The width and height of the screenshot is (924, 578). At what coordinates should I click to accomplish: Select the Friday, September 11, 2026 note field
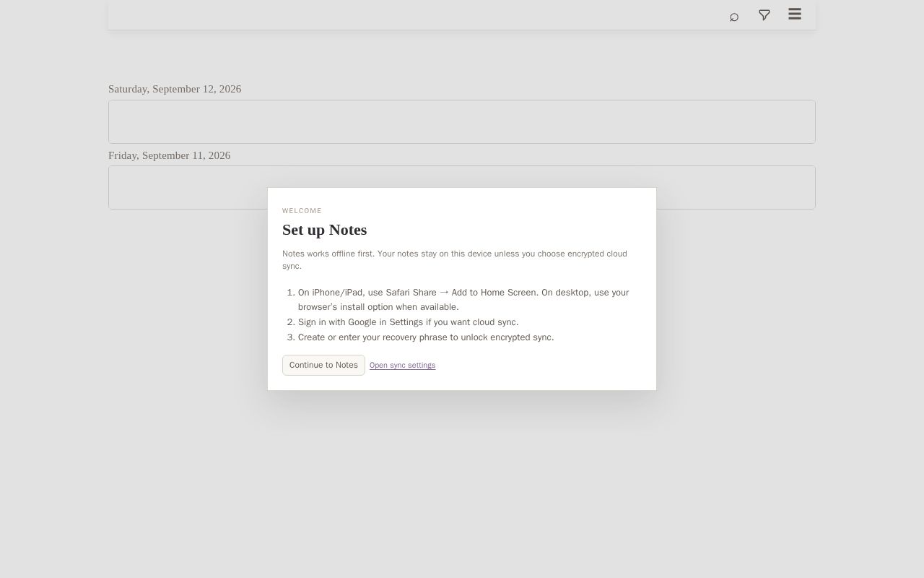click(x=462, y=187)
